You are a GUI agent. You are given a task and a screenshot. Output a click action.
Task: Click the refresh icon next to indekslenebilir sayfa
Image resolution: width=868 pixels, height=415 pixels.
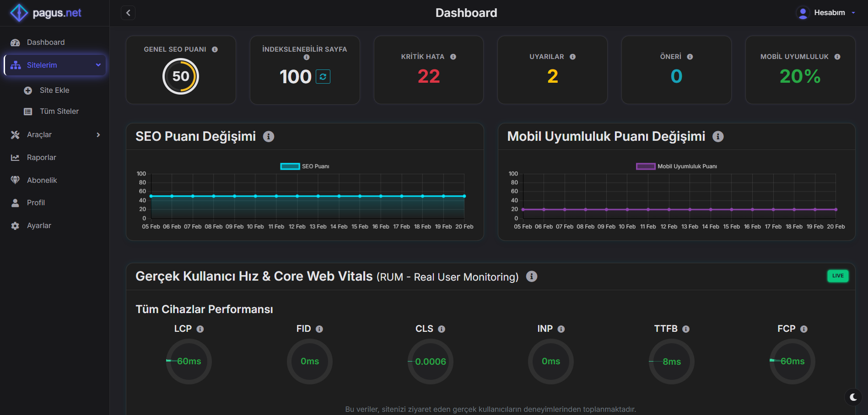pyautogui.click(x=323, y=77)
